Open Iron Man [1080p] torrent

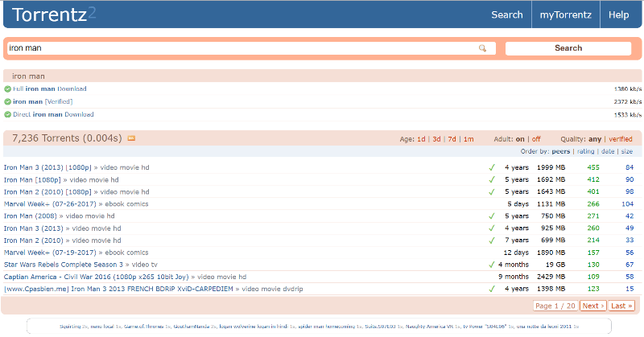[32, 180]
